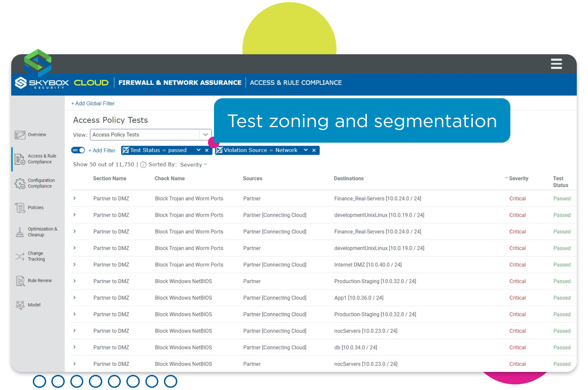The width and height of the screenshot is (588, 390).
Task: Open the Sorted By Severity dropdown
Action: point(194,165)
